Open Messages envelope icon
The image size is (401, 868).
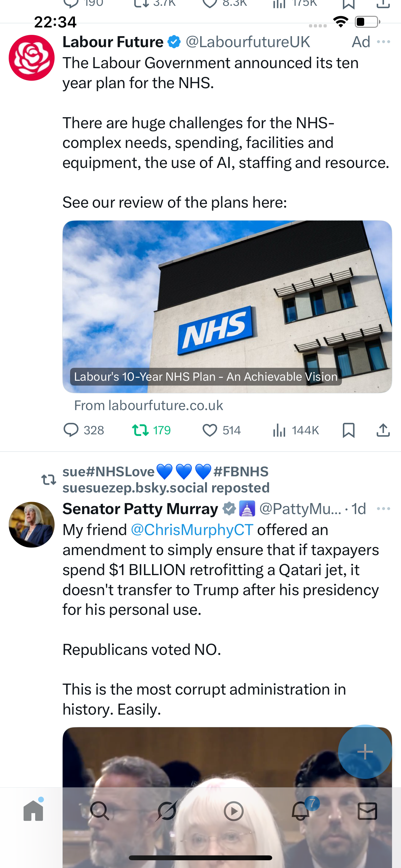point(367,811)
